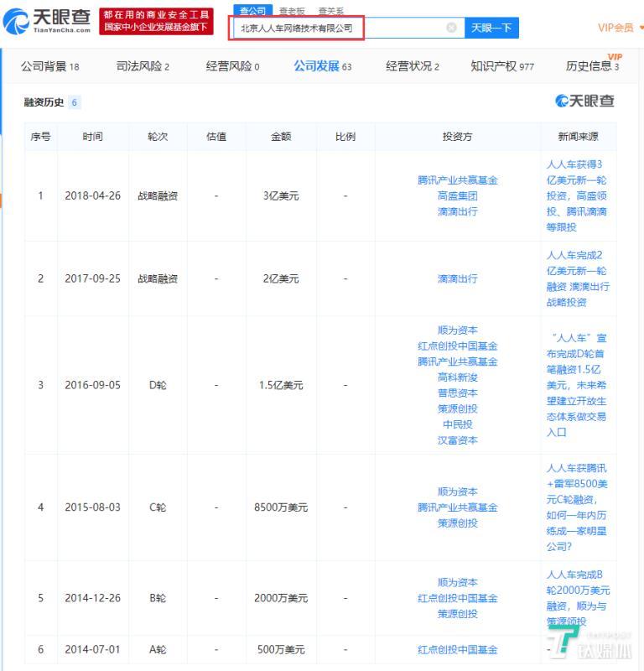Image resolution: width=644 pixels, height=671 pixels.
Task: Open 红点创投中国基金 investor in the A轮 row
Action: 458,649
